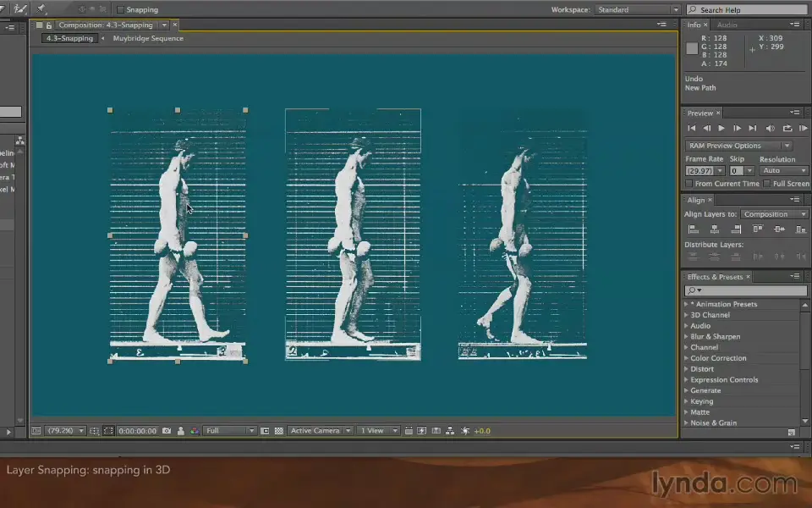Expand 3D Channel effects category
The height and width of the screenshot is (508, 812).
pos(686,315)
